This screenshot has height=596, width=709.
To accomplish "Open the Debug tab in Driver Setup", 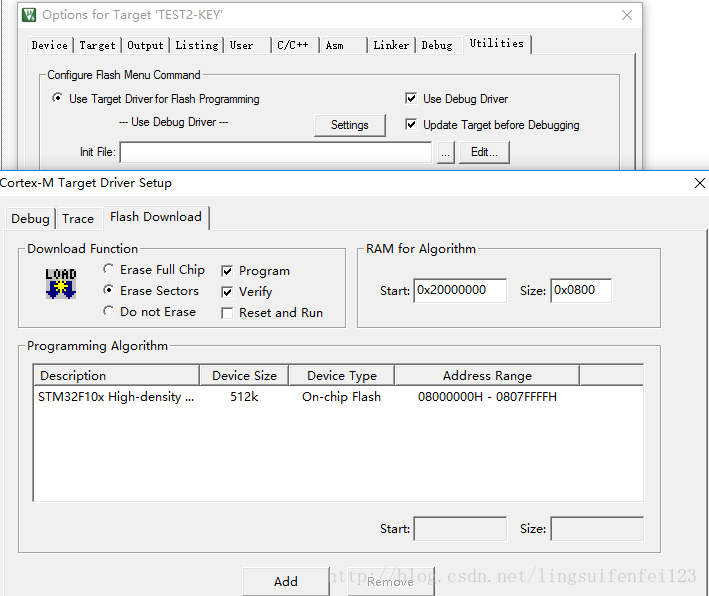I will click(30, 219).
